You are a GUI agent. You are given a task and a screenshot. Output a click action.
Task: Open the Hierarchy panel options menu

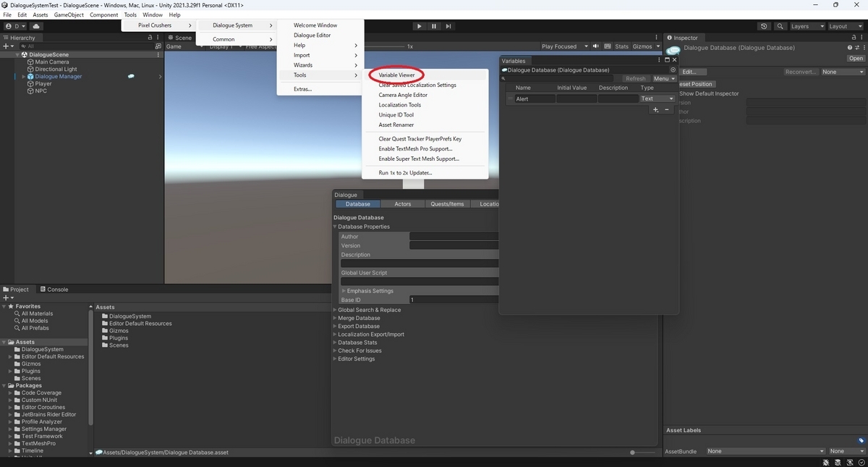click(158, 38)
